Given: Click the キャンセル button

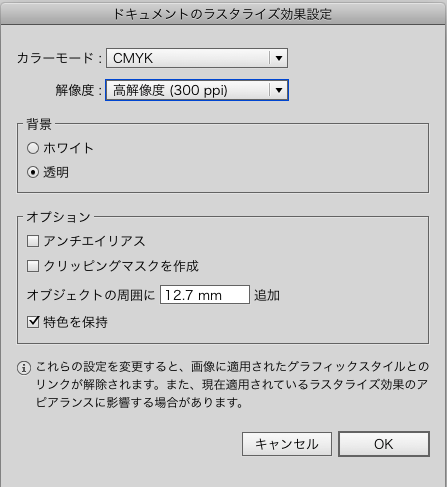Looking at the screenshot, I should 287,444.
